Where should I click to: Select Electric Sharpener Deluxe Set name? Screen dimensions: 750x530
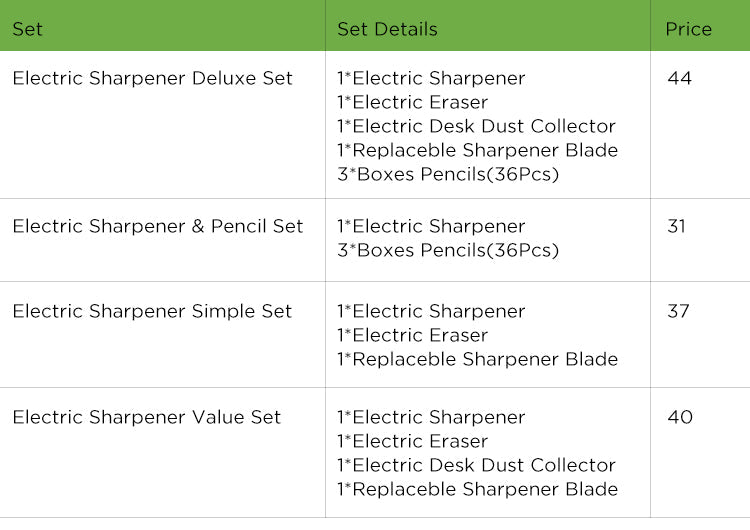click(x=152, y=78)
